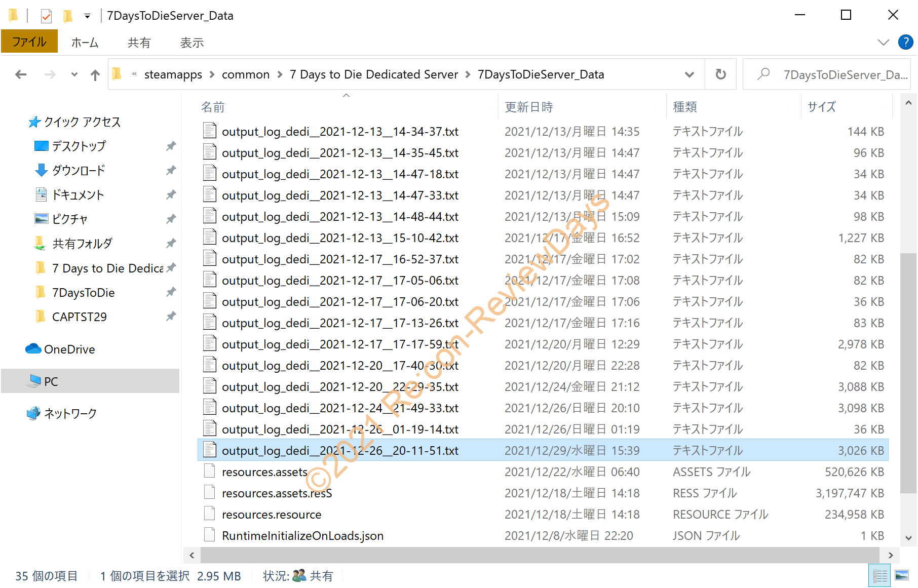Viewport: 918px width, 588px height.
Task: Sort by the 種類 column header
Action: pos(685,107)
